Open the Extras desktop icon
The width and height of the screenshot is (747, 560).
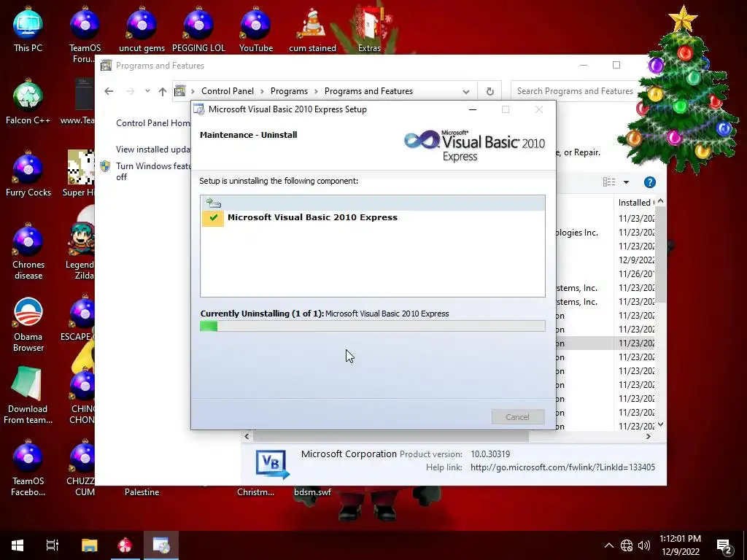369,29
